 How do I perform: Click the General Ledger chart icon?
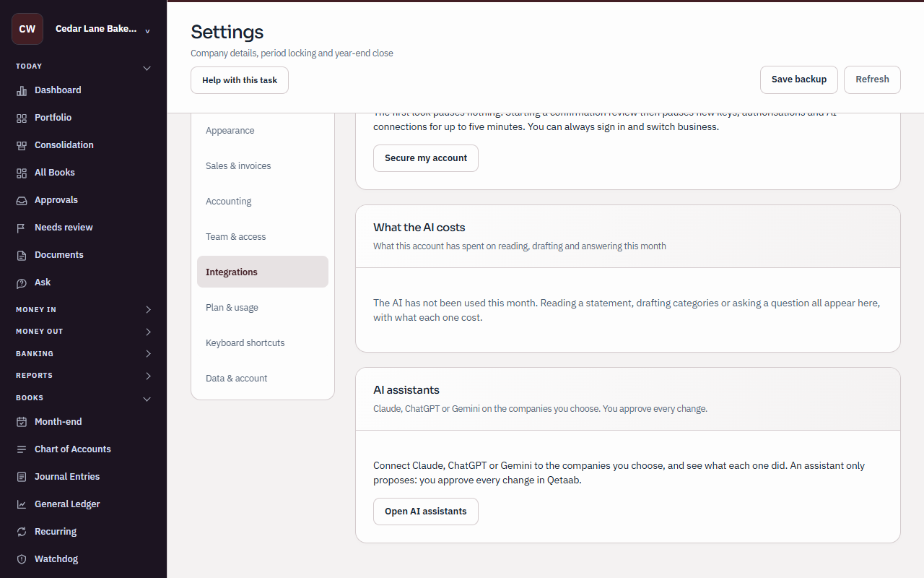click(x=22, y=504)
